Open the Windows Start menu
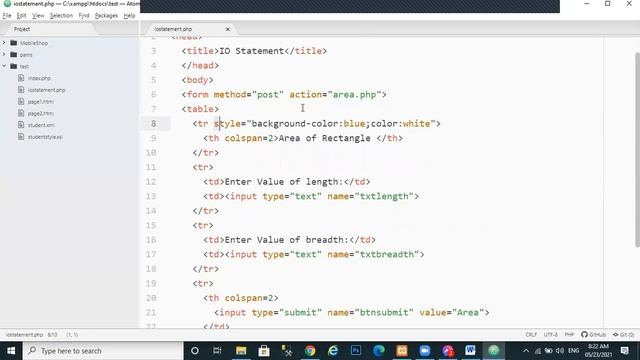 pyautogui.click(x=11, y=351)
